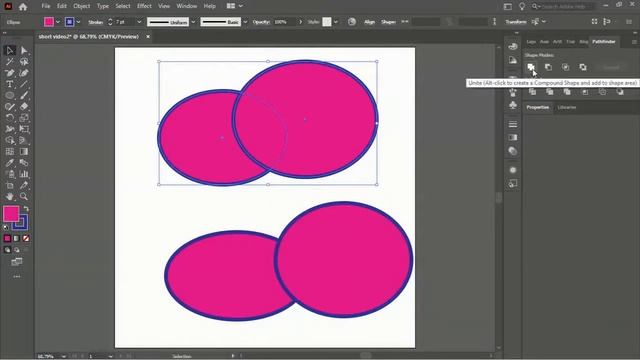Viewport: 640px width, 360px height.
Task: Click Intersect shape mode in Pathfinder
Action: click(565, 67)
